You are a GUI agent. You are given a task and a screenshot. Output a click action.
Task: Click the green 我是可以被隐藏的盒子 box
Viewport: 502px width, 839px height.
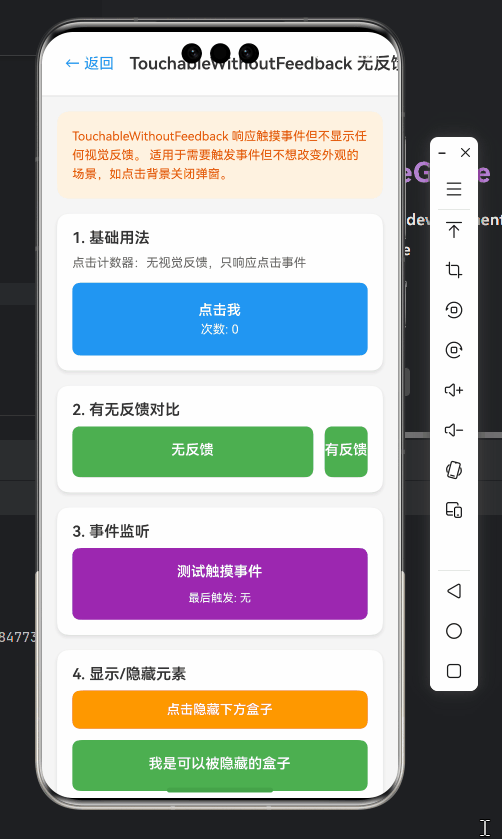pos(220,765)
